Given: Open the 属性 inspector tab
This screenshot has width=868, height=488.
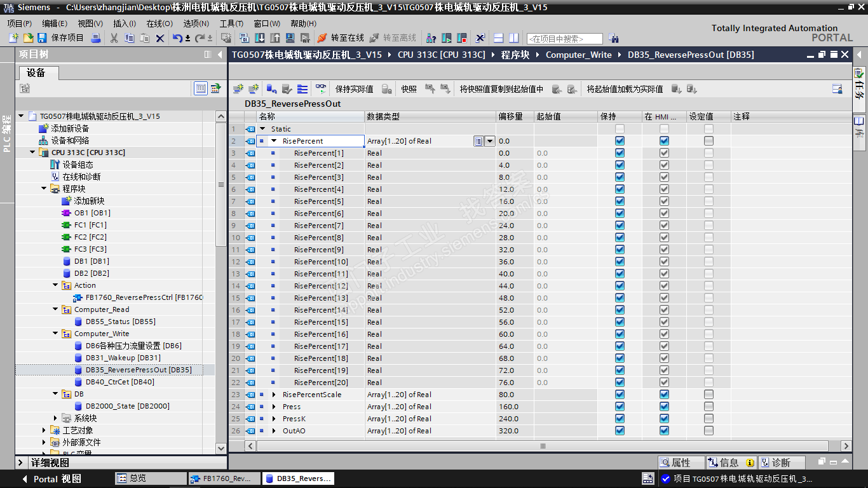Looking at the screenshot, I should point(681,463).
